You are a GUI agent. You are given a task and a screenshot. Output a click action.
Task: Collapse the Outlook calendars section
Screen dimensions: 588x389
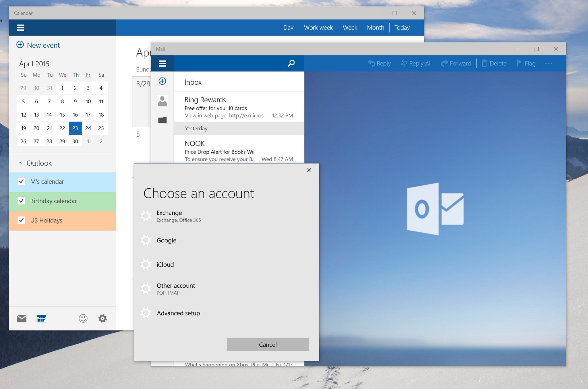click(x=20, y=163)
